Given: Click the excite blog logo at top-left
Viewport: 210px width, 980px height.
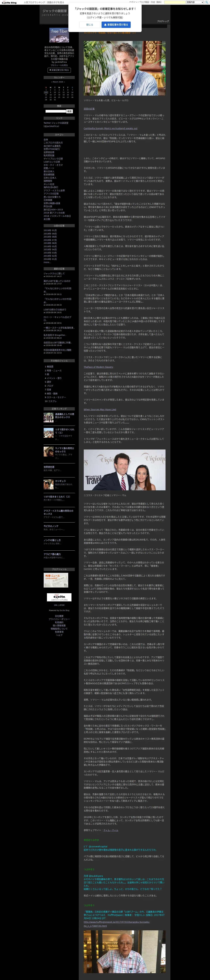Looking at the screenshot, I should (9, 2).
